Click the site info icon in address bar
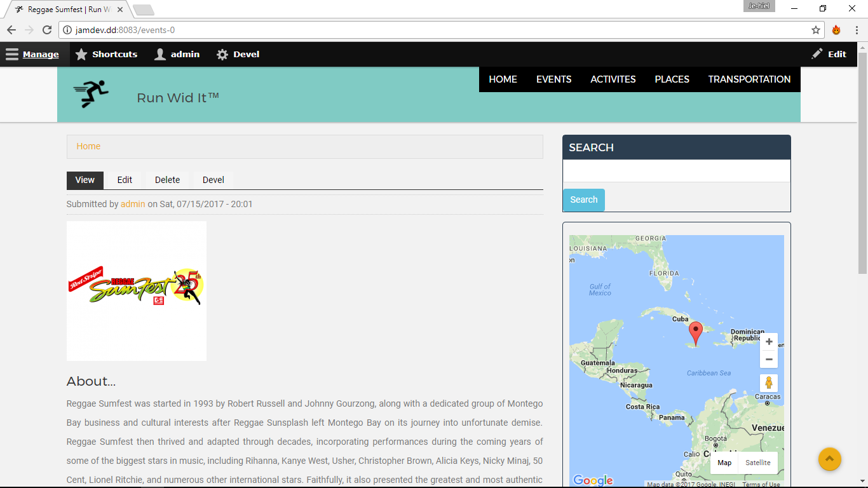Image resolution: width=868 pixels, height=488 pixels. coord(67,30)
